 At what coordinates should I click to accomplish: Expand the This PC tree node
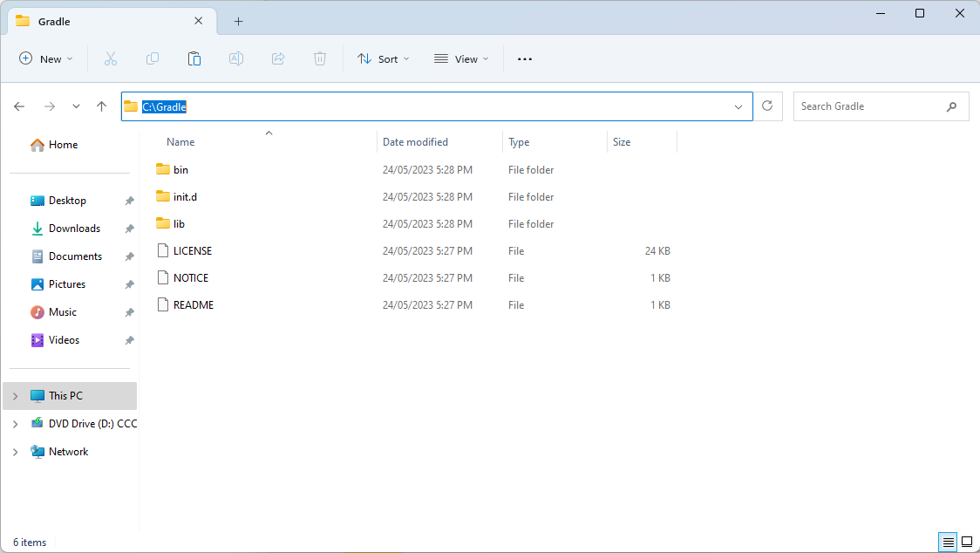(x=15, y=396)
